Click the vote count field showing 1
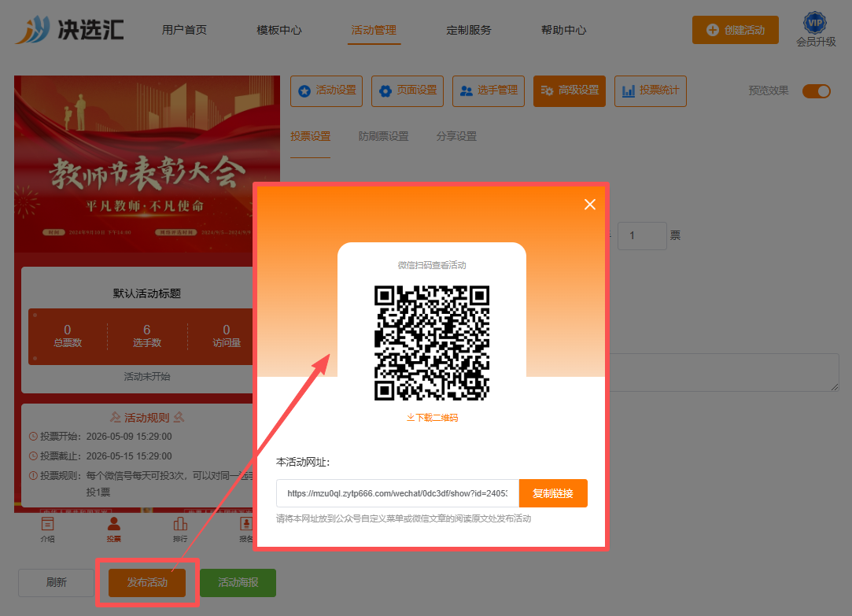This screenshot has width=852, height=616. pyautogui.click(x=642, y=236)
